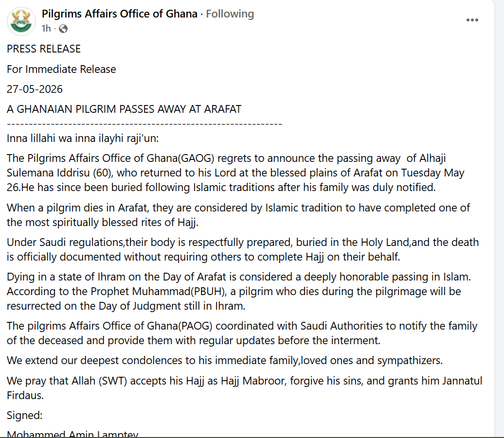The height and width of the screenshot is (438, 504).
Task: Click the deepest condolences sentence
Action: pyautogui.click(x=225, y=360)
